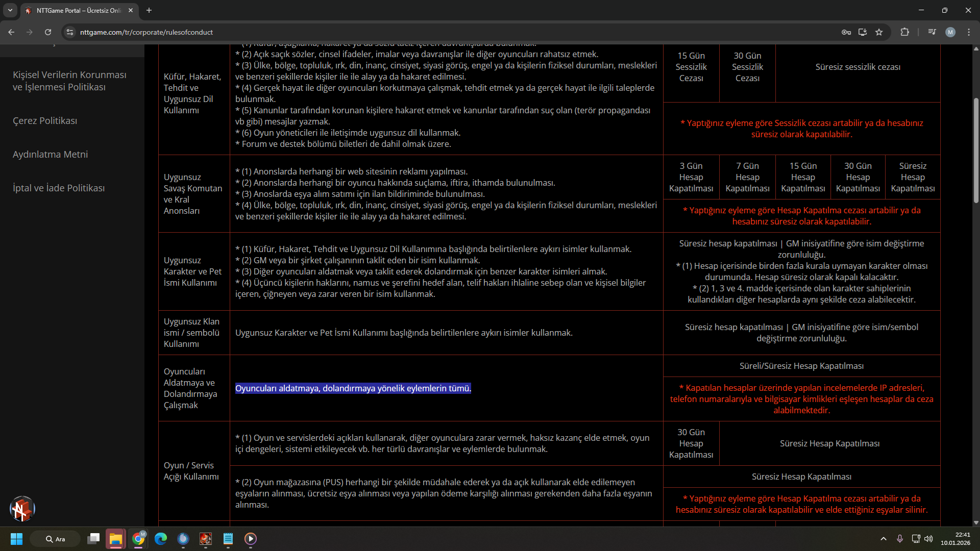
Task: Go back to the previous page
Action: tap(11, 32)
